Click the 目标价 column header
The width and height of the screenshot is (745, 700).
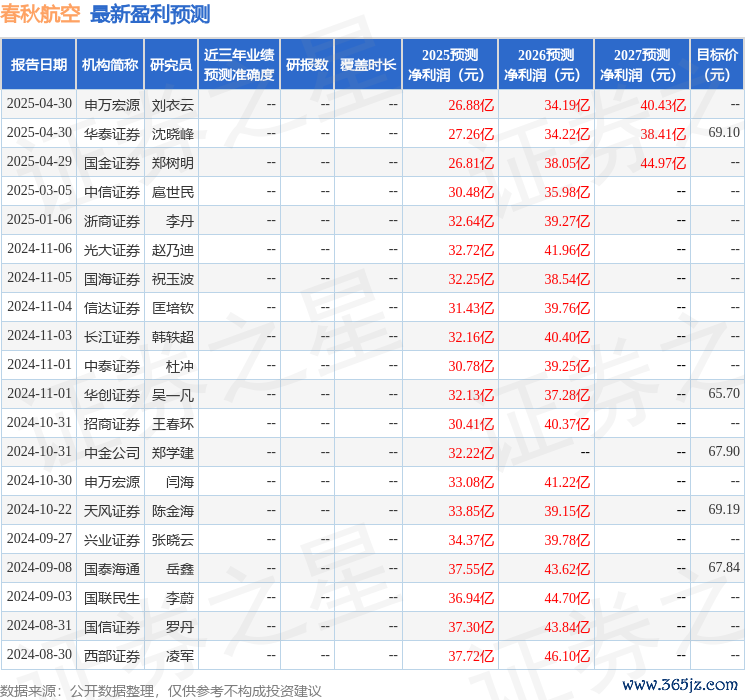(717, 65)
